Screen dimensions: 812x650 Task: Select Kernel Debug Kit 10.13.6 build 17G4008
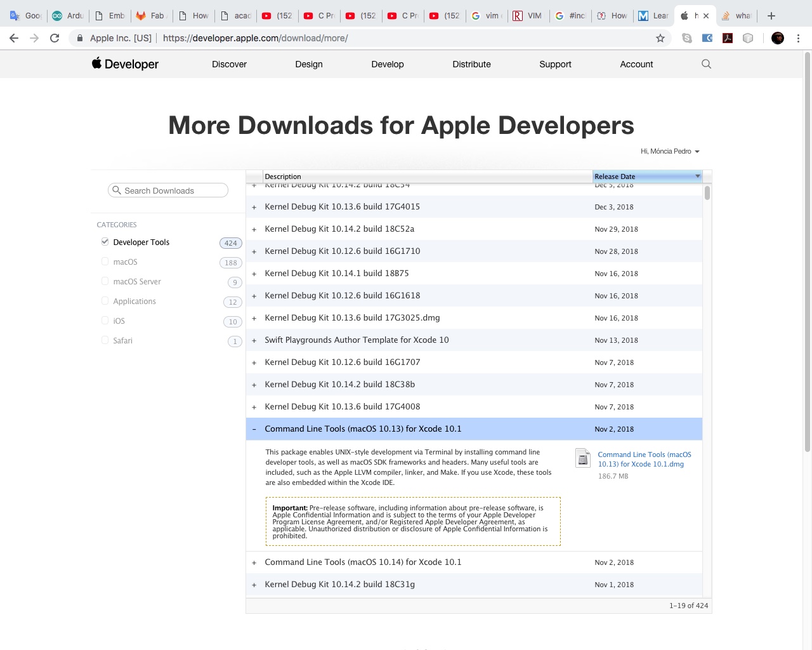pos(474,407)
